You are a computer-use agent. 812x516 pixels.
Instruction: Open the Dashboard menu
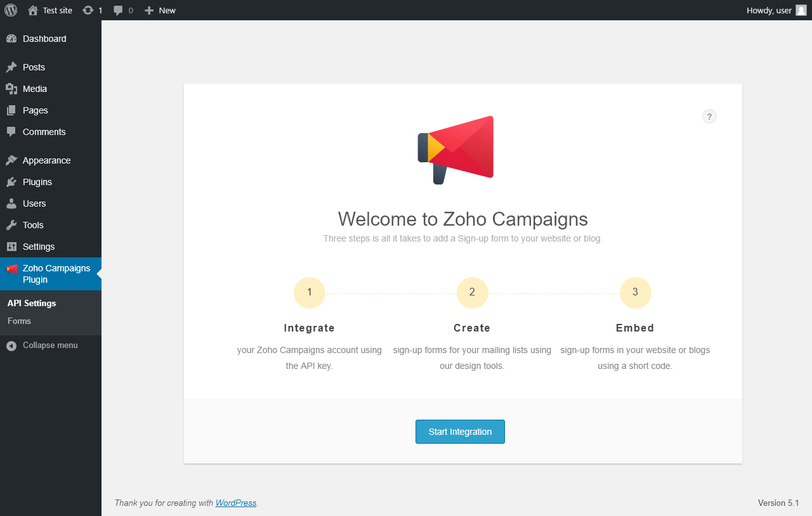pyautogui.click(x=51, y=39)
